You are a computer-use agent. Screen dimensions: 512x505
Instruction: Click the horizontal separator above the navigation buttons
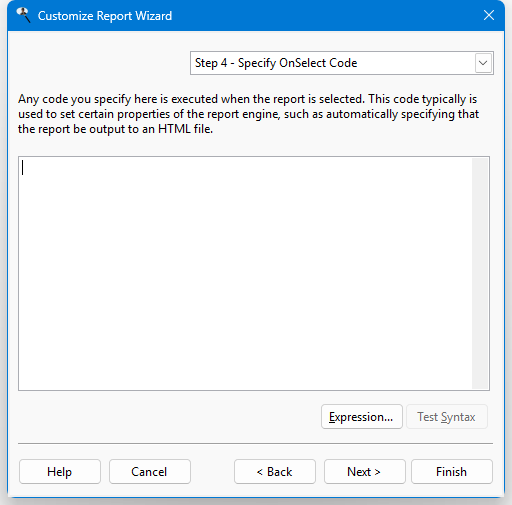click(x=255, y=444)
